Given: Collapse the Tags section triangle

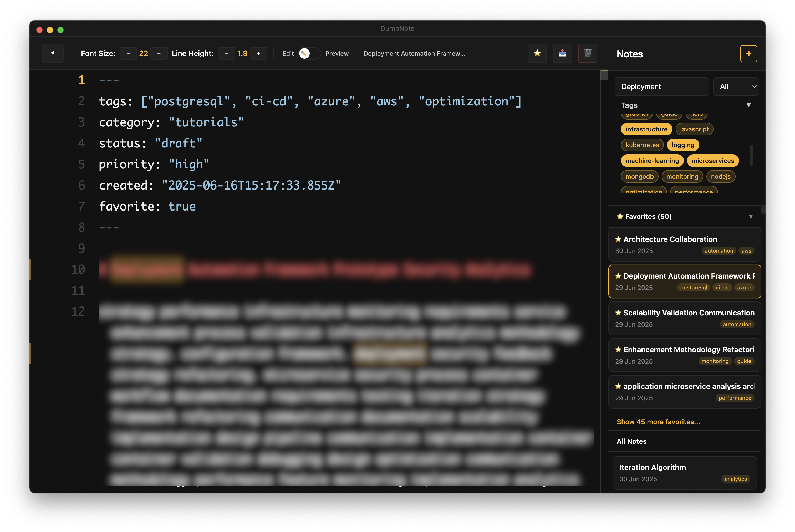Looking at the screenshot, I should click(748, 105).
